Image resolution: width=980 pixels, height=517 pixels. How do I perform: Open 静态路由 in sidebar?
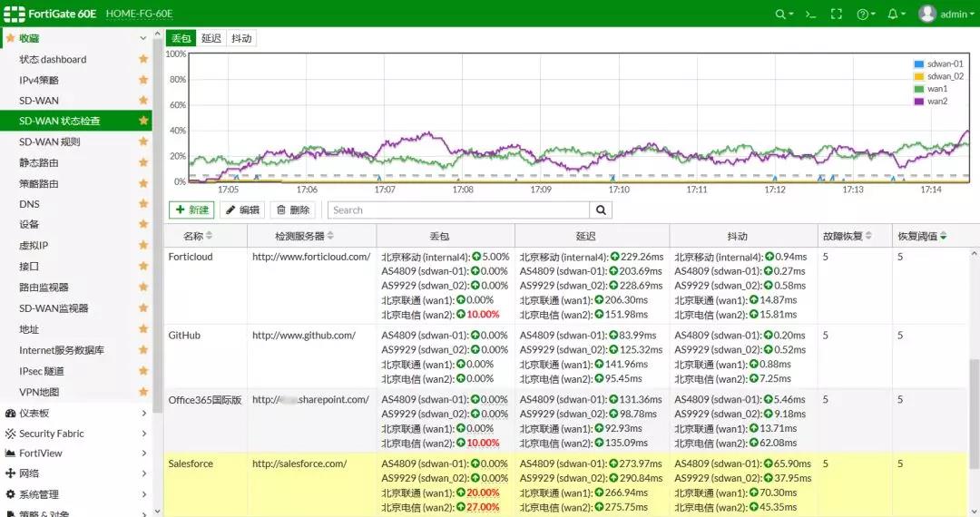click(x=39, y=162)
